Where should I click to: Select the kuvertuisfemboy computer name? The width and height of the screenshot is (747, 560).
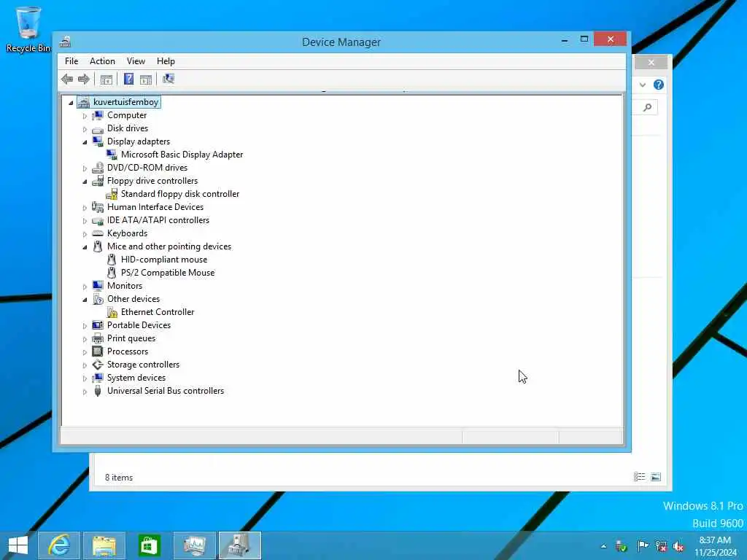point(125,102)
